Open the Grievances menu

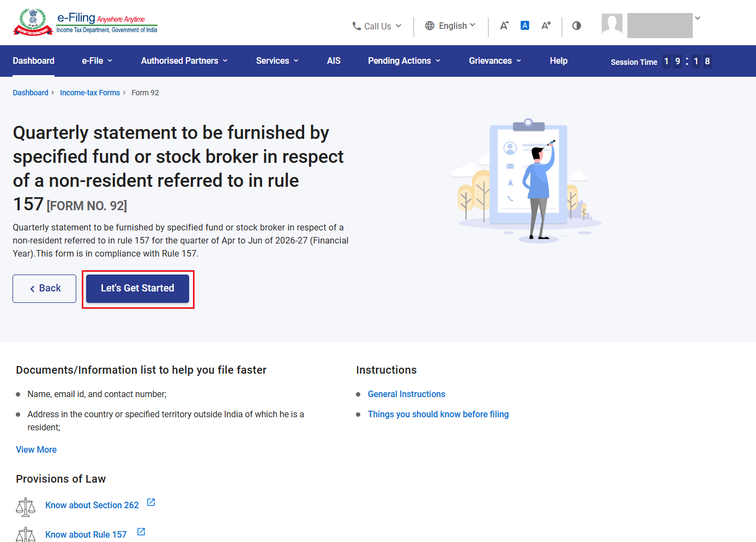point(495,61)
